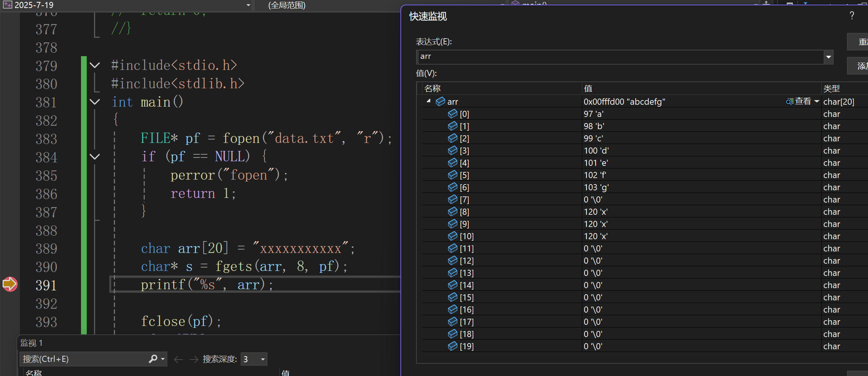This screenshot has height=376, width=868.
Task: Click the char[20] type cell
Action: [839, 102]
